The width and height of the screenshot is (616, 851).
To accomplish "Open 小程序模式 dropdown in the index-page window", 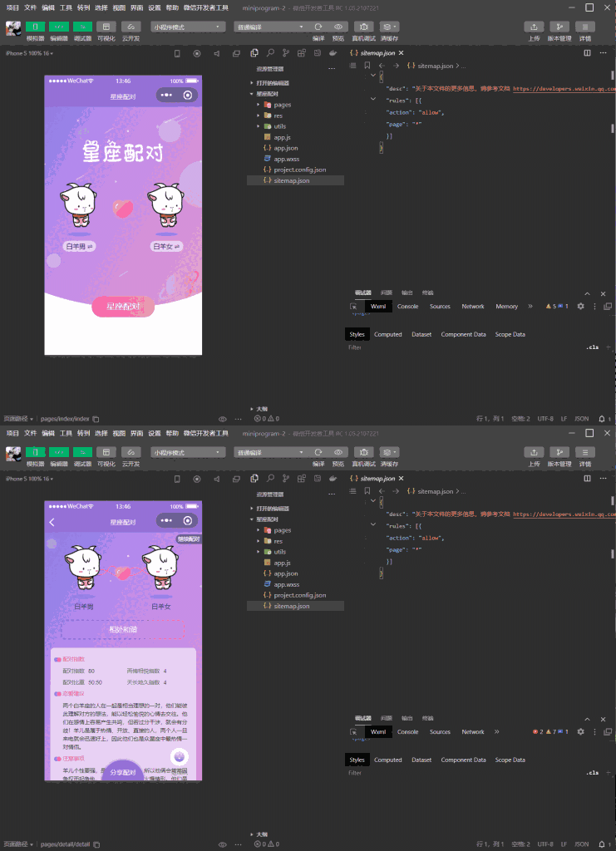I will pyautogui.click(x=188, y=27).
